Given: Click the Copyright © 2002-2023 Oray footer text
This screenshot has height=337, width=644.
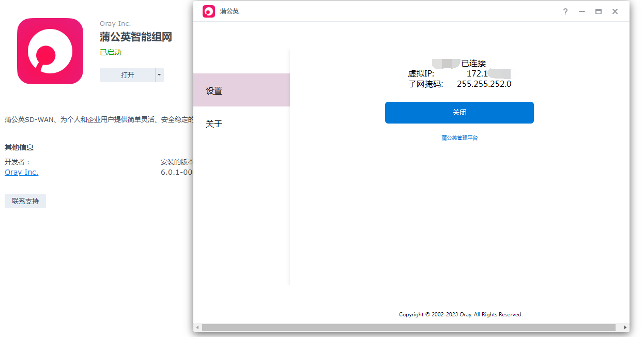Looking at the screenshot, I should coord(461,314).
